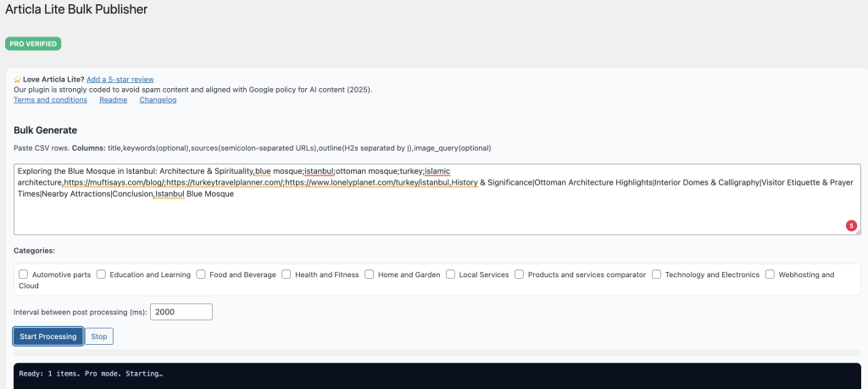
Task: Enable the Technology and Electronics category
Action: click(657, 274)
